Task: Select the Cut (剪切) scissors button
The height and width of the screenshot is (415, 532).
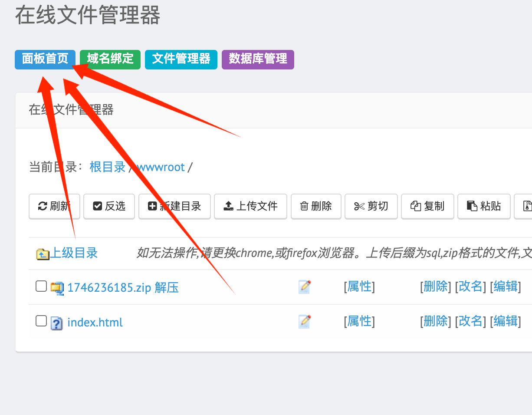Action: (371, 206)
